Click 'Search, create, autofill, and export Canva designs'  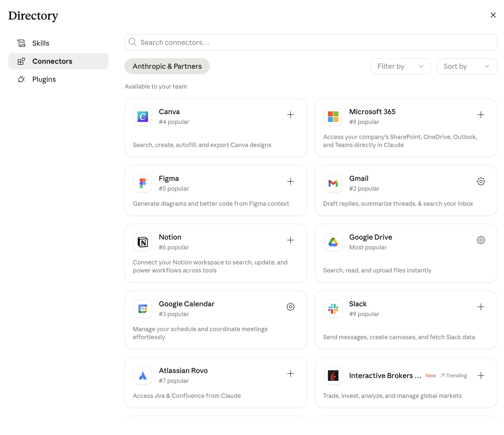tap(202, 145)
